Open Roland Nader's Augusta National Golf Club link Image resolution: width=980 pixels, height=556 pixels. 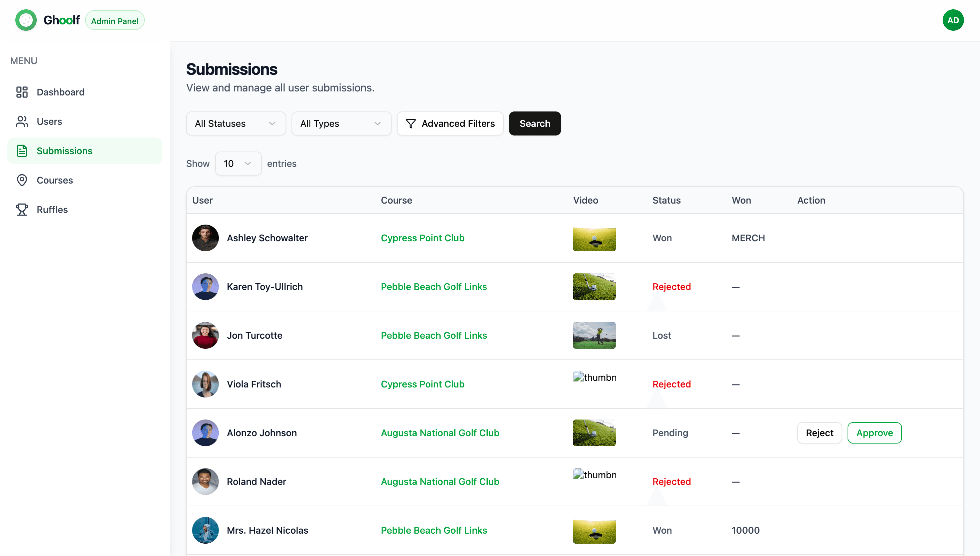click(440, 482)
